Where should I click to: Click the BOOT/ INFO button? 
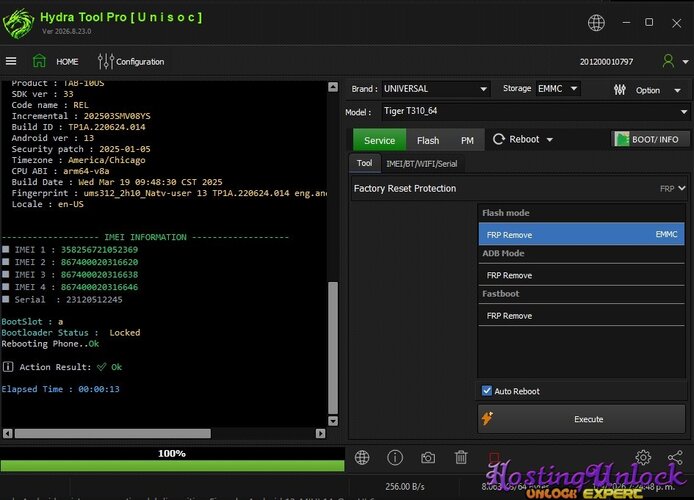pos(650,139)
